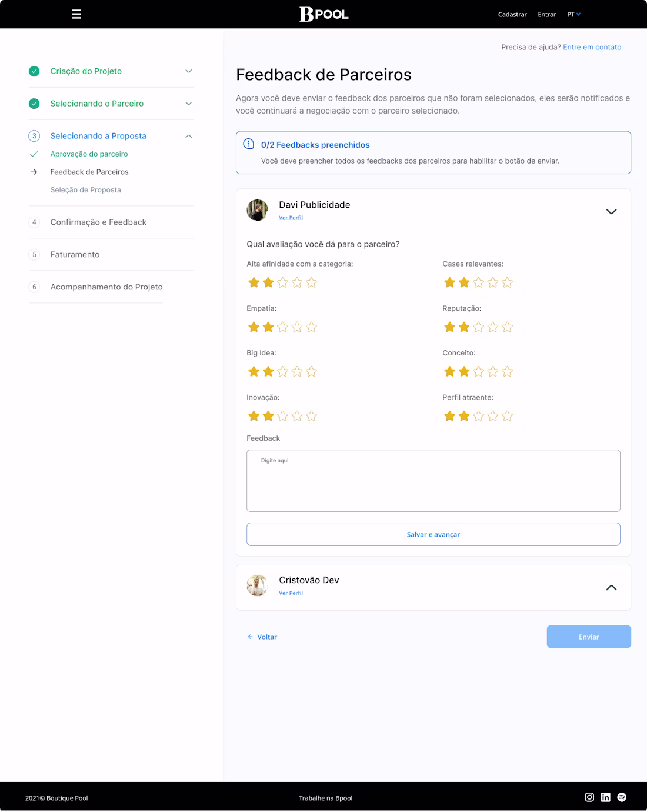Expand Selecionando o Parceiro section chevron
This screenshot has width=647, height=812.
pos(189,104)
